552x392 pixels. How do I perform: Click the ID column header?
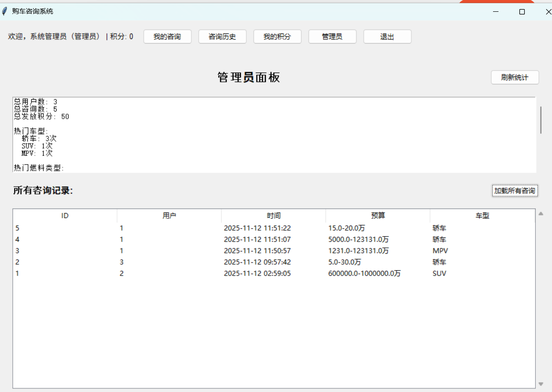(65, 216)
